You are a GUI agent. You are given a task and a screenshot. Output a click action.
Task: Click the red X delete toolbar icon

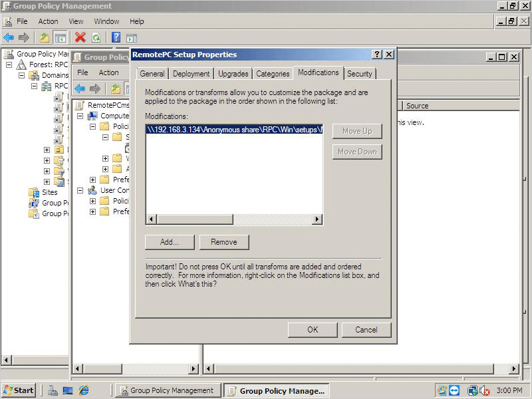80,38
